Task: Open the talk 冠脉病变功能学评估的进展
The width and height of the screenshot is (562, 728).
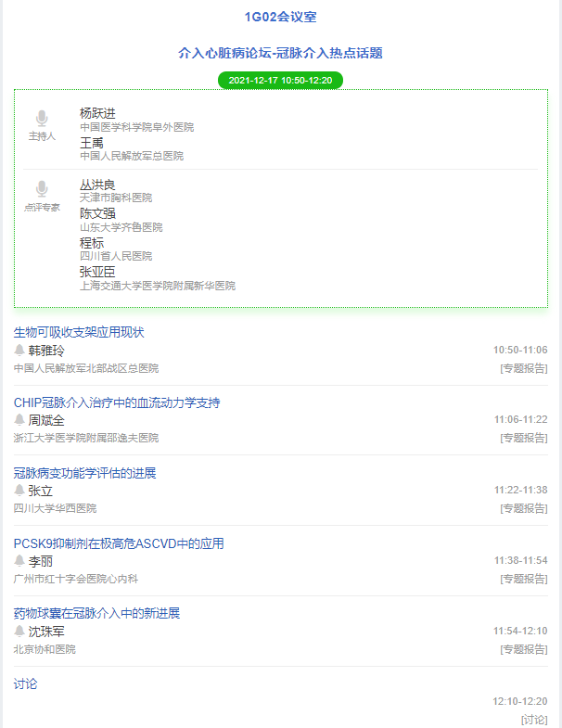Action: pos(84,473)
